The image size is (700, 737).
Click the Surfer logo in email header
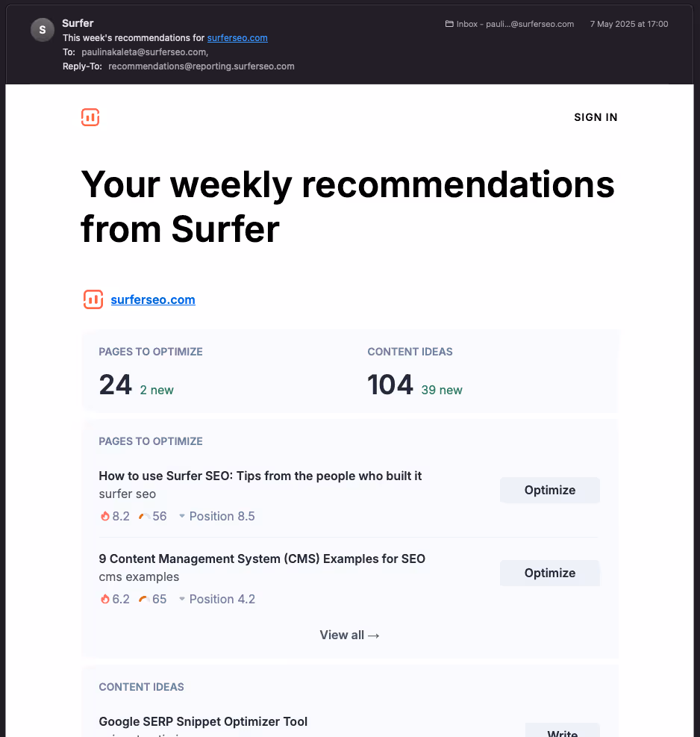click(x=90, y=117)
